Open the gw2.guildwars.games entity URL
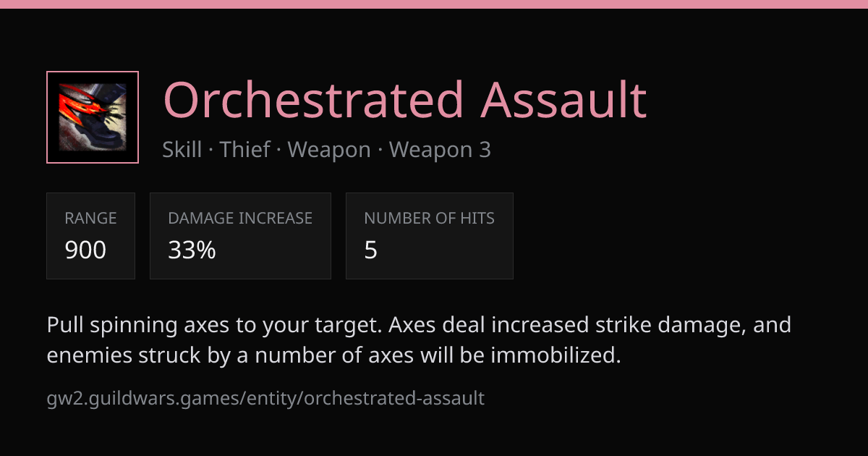The width and height of the screenshot is (868, 456). (265, 398)
